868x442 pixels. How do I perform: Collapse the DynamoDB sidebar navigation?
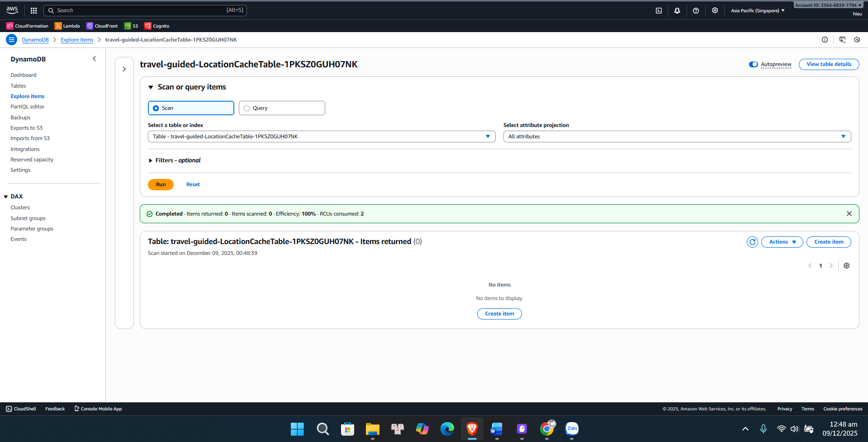click(94, 59)
